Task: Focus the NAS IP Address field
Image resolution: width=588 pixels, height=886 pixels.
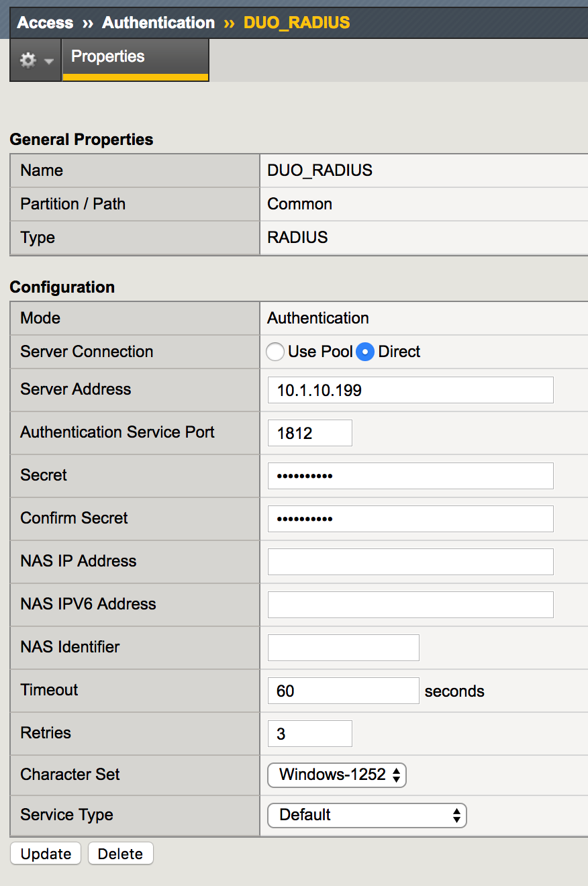Action: coord(411,562)
